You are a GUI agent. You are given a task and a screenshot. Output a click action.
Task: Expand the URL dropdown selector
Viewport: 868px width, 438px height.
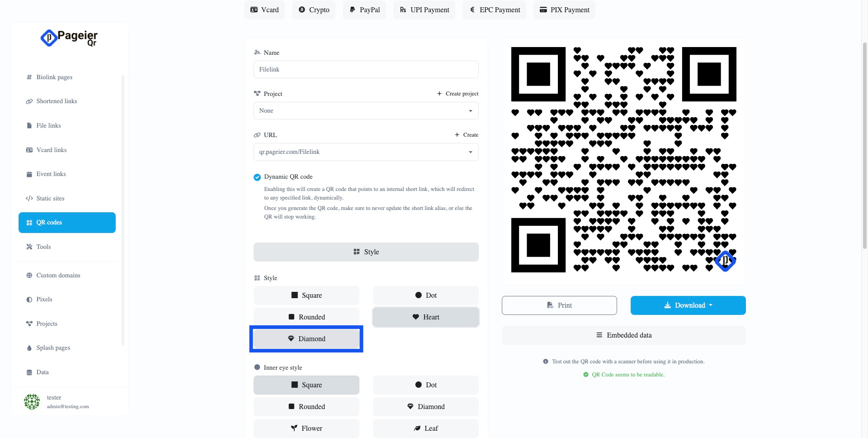click(x=366, y=152)
